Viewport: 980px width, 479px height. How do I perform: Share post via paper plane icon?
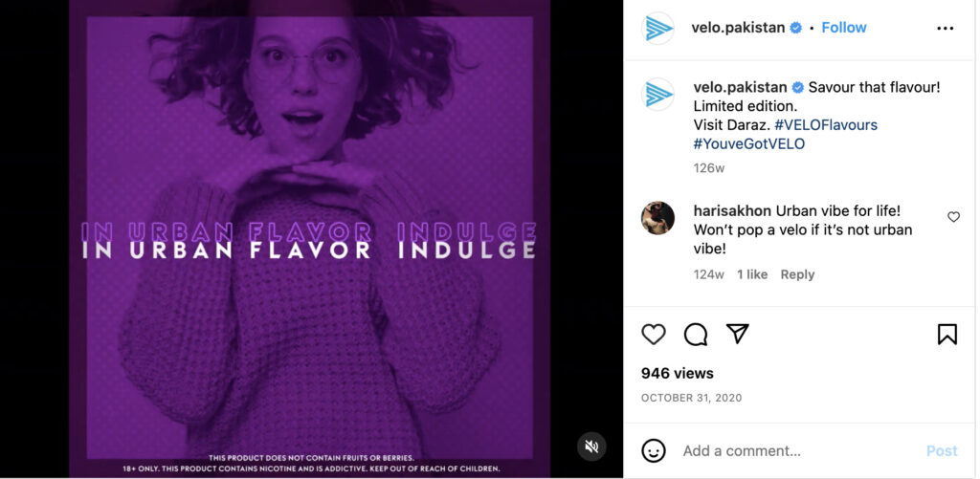coord(738,334)
